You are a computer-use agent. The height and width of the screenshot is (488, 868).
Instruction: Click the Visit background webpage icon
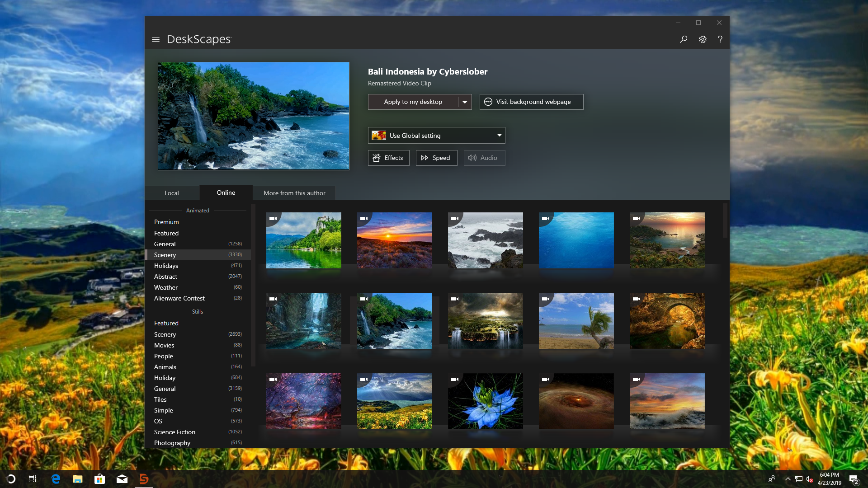click(488, 101)
